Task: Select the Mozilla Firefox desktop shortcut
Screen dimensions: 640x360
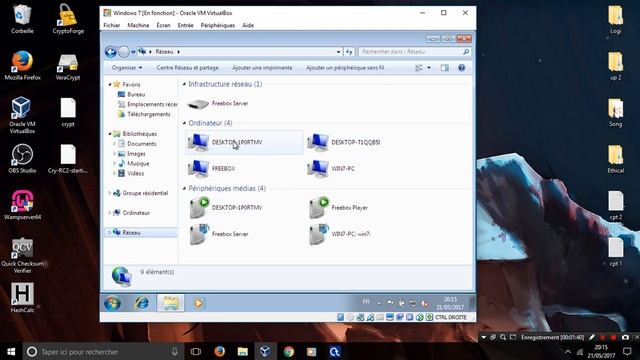Action: point(22,65)
